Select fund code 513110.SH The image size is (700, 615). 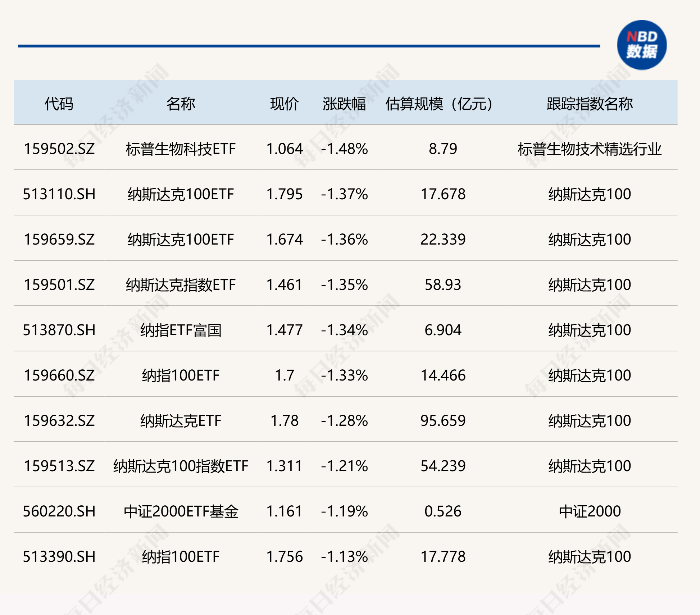59,194
